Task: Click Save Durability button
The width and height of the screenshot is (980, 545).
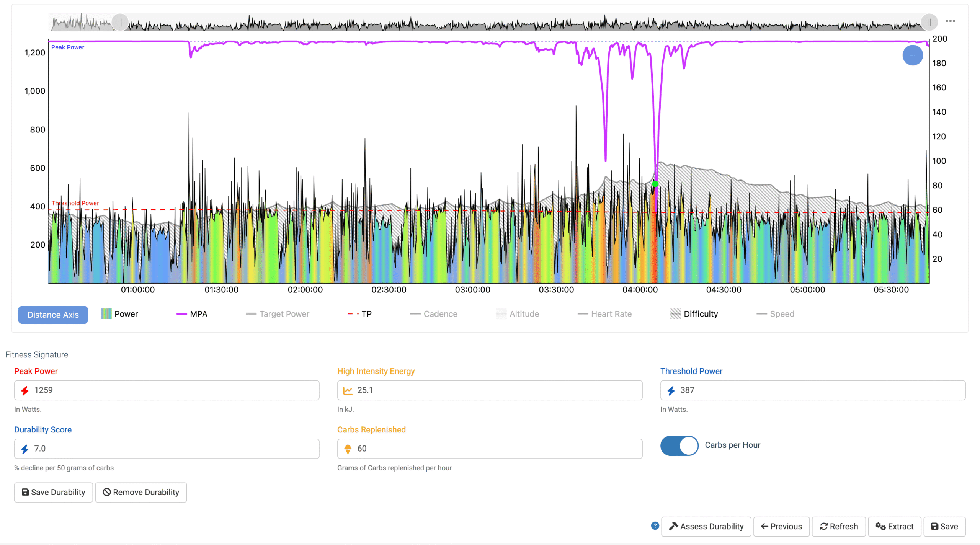Action: click(x=53, y=492)
